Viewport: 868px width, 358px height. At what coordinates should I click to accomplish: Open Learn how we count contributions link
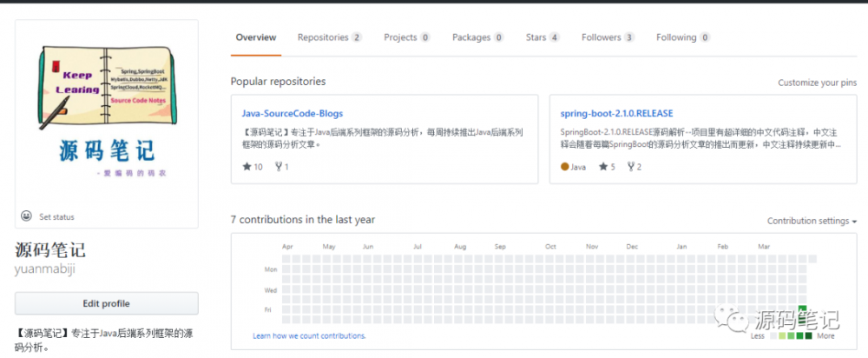pyautogui.click(x=310, y=335)
